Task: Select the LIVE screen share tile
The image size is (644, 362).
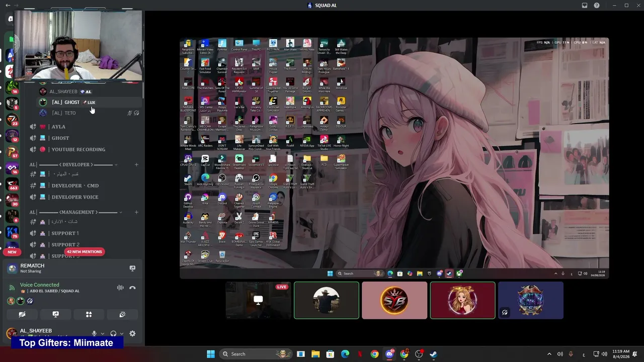Action: pos(258,300)
